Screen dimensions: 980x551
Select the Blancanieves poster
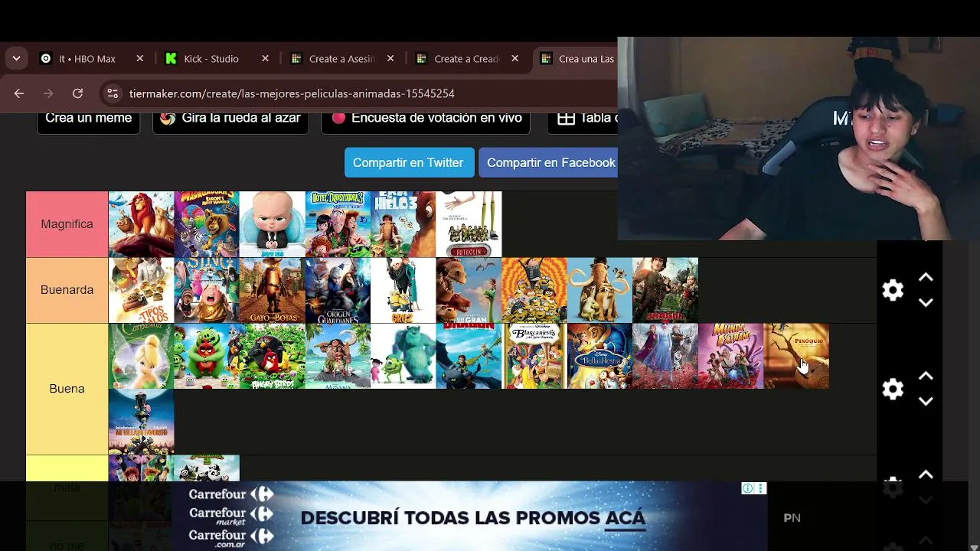[534, 356]
